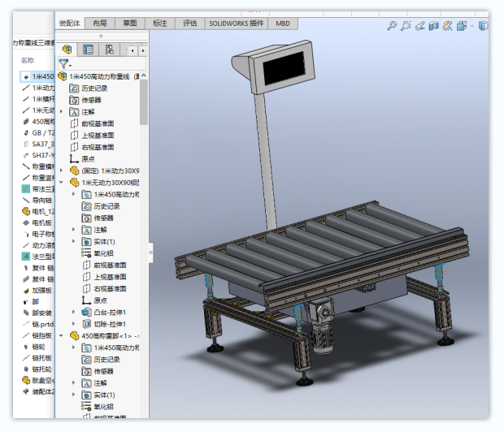The width and height of the screenshot is (504, 432).
Task: Click the Dynamic Annotation Views icon
Action: point(446,26)
